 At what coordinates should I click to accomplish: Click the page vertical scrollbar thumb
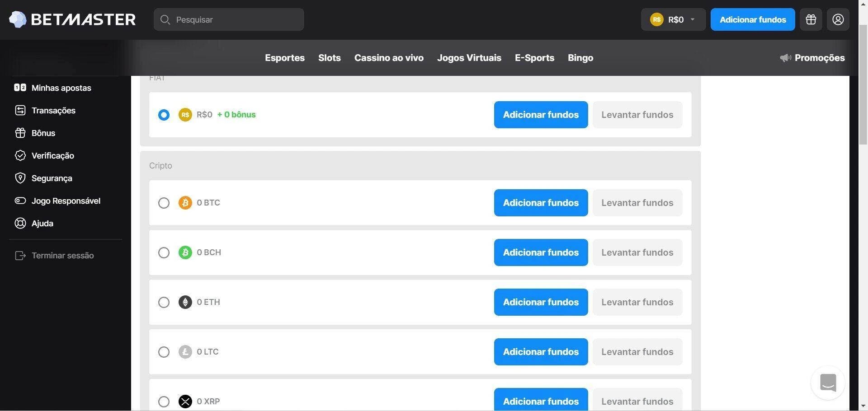click(x=863, y=84)
